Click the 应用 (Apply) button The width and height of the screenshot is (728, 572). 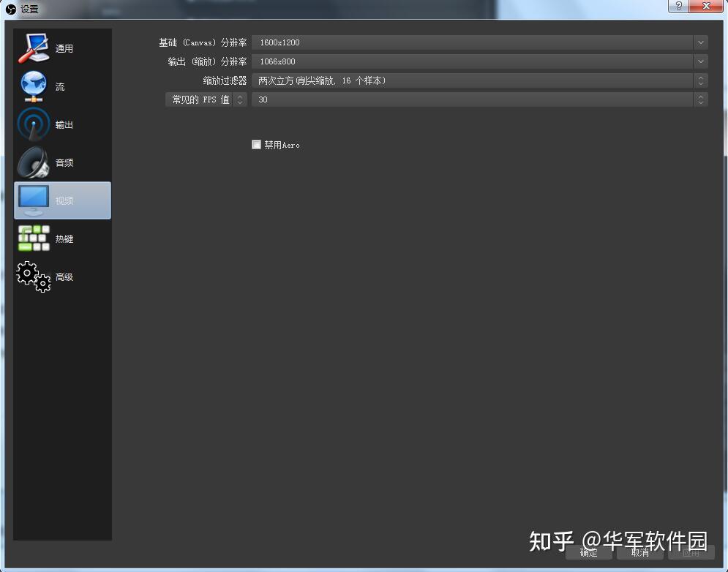coord(691,552)
